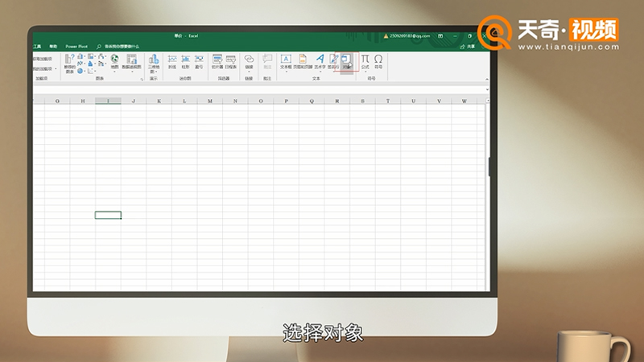Screen dimensions: 644x362
Task: Click the waterfall chart icon
Action: pos(101,56)
